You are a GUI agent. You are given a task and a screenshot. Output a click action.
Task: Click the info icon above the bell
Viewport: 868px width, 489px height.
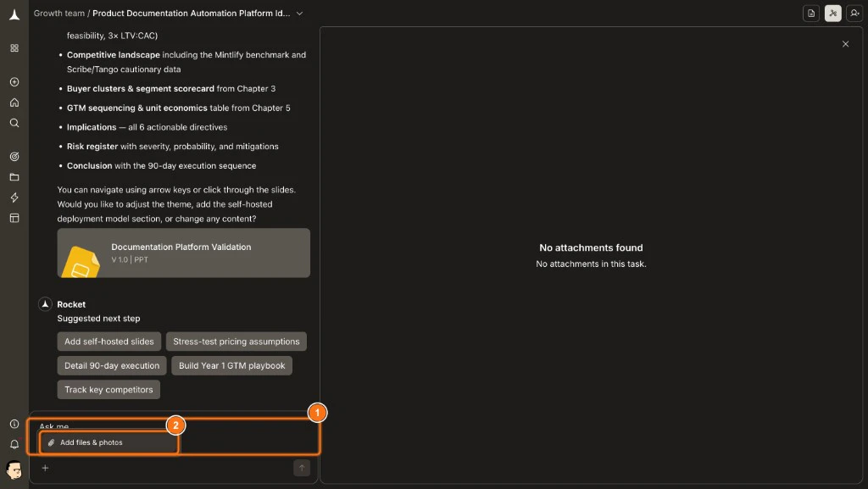14,424
